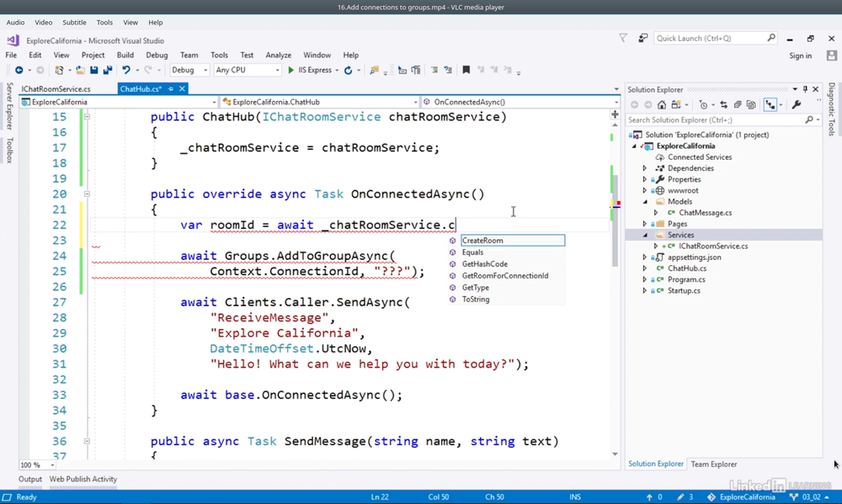Switch to the IChatRoomService.cs tab
This screenshot has width=842, height=504.
pos(56,89)
